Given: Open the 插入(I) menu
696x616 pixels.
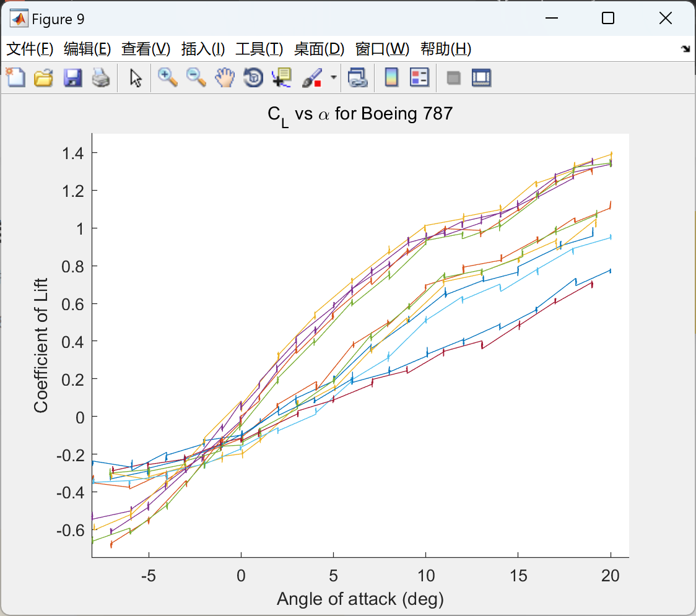Looking at the screenshot, I should (203, 49).
